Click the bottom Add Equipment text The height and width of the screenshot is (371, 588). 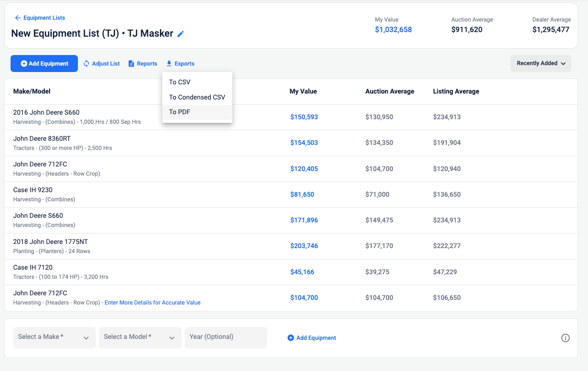click(x=316, y=338)
